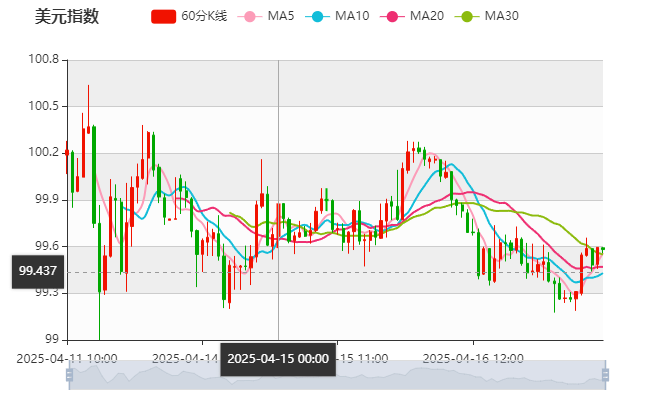Disable the MA20 series by its label
Screen dimensions: 670x400
click(x=427, y=16)
